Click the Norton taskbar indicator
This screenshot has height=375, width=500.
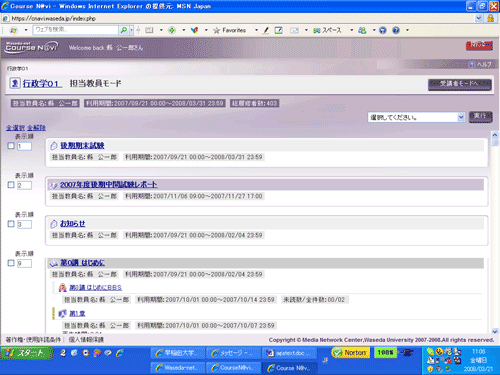tap(351, 353)
